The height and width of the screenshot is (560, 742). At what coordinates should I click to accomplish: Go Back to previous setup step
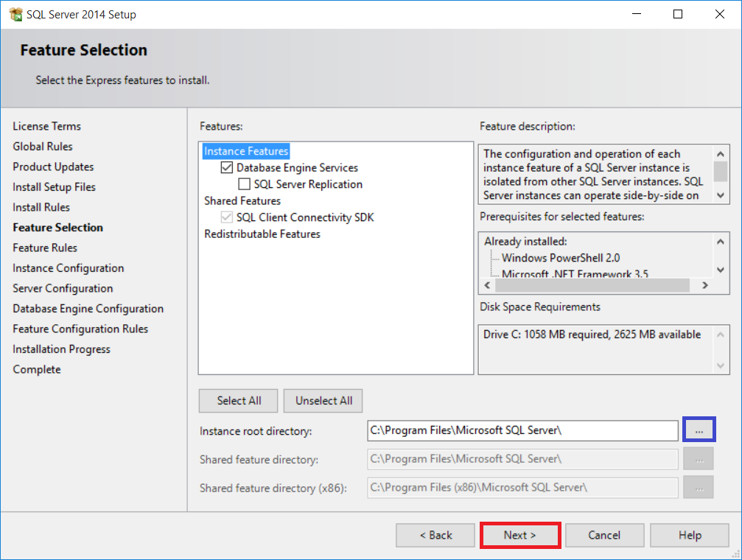[435, 536]
